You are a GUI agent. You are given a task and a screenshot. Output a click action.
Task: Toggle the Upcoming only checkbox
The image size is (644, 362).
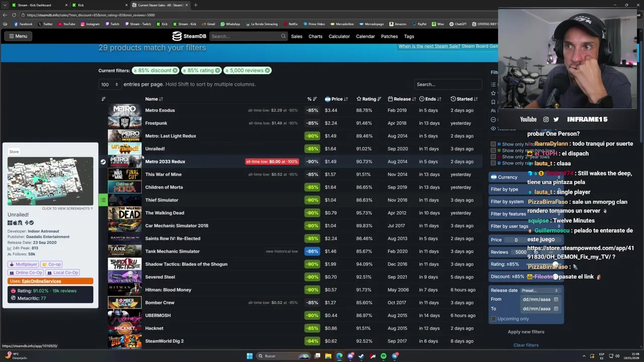494,319
